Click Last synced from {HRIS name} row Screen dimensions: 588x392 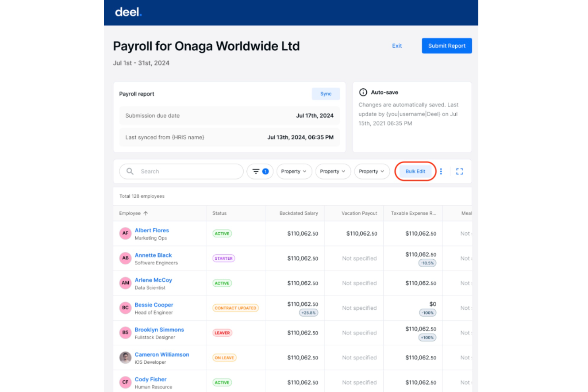point(230,137)
